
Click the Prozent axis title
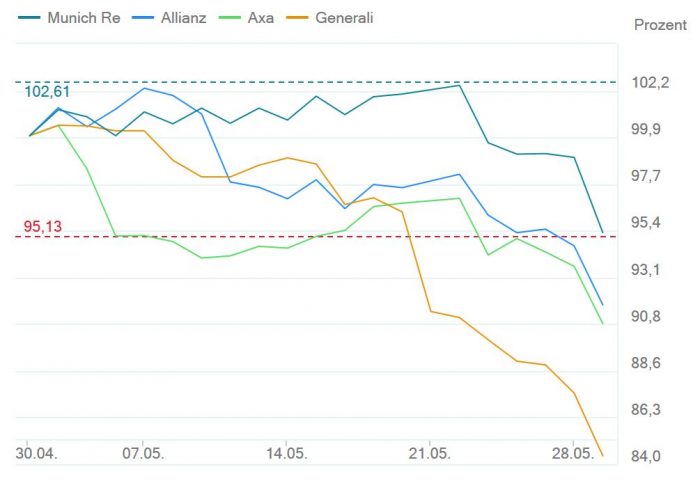tap(660, 24)
